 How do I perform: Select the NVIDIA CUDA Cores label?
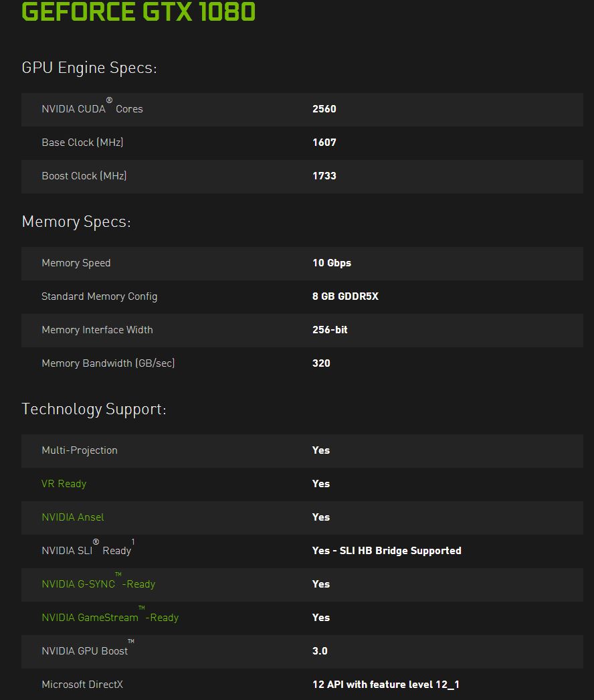click(92, 107)
